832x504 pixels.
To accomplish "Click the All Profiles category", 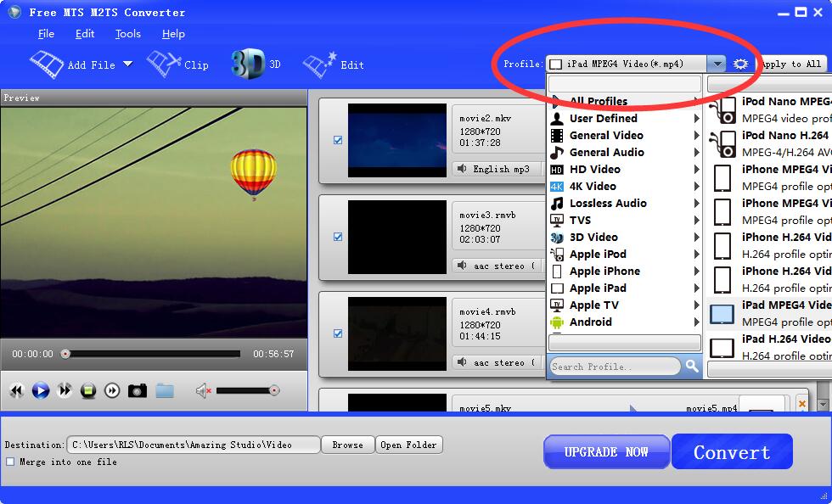I will pyautogui.click(x=625, y=101).
